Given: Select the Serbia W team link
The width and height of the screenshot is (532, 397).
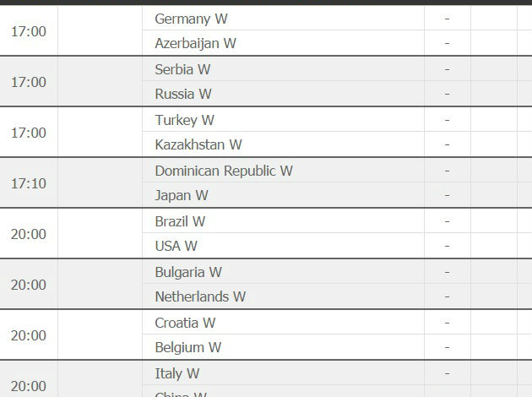Looking at the screenshot, I should click(182, 69).
